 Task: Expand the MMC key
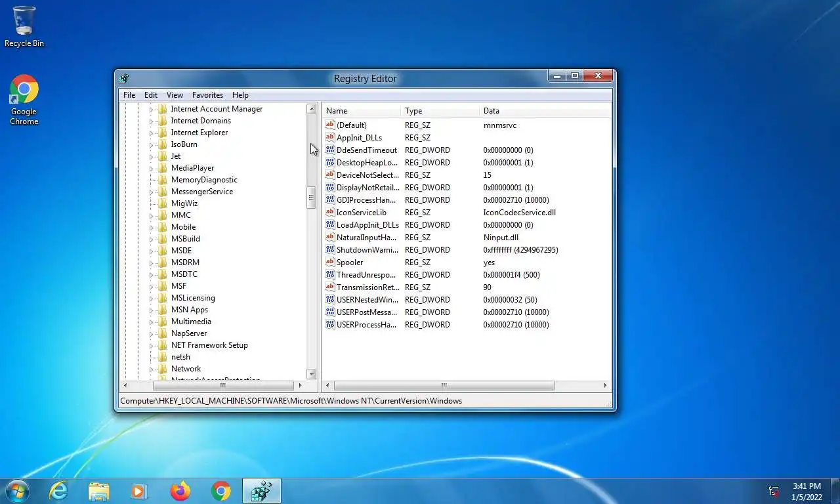click(x=151, y=215)
